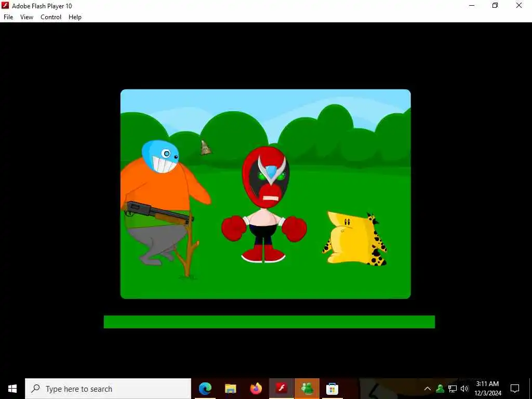The height and width of the screenshot is (399, 532).
Task: Close the Flash Player window
Action: [x=519, y=5]
